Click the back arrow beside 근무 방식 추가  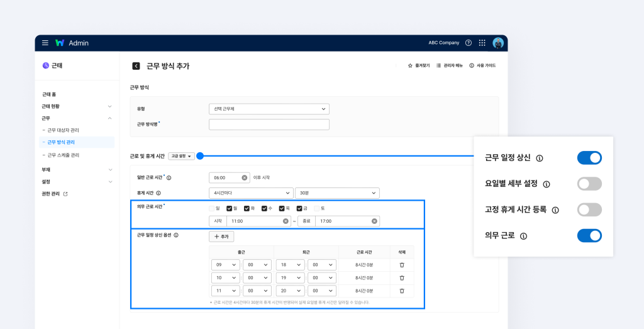[x=136, y=65]
